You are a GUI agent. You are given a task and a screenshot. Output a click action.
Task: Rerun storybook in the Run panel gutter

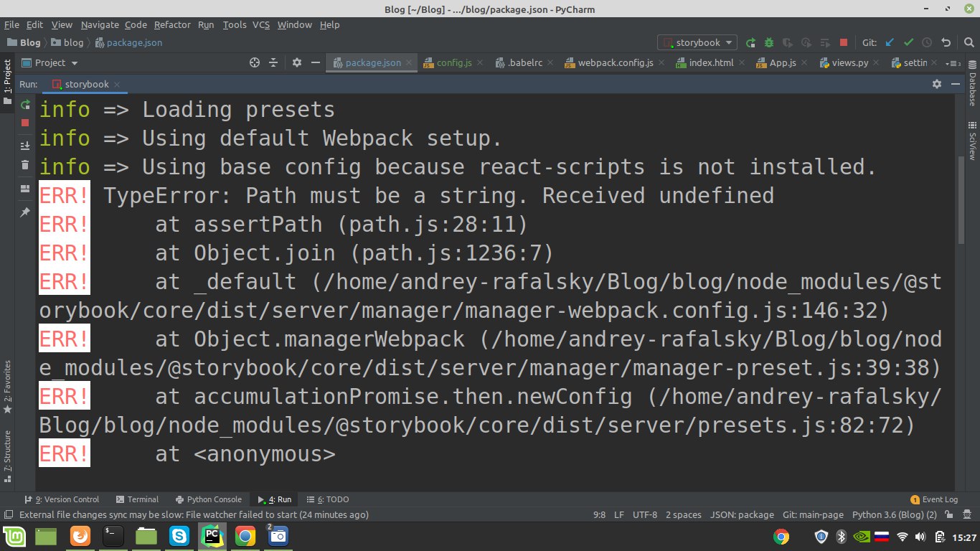point(25,105)
